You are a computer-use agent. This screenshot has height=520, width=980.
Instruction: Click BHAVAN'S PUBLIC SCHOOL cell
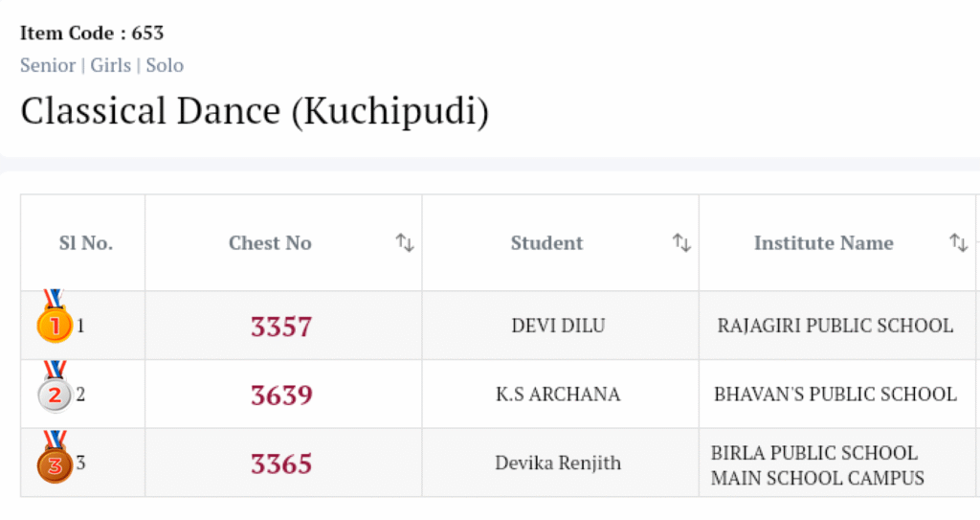835,395
